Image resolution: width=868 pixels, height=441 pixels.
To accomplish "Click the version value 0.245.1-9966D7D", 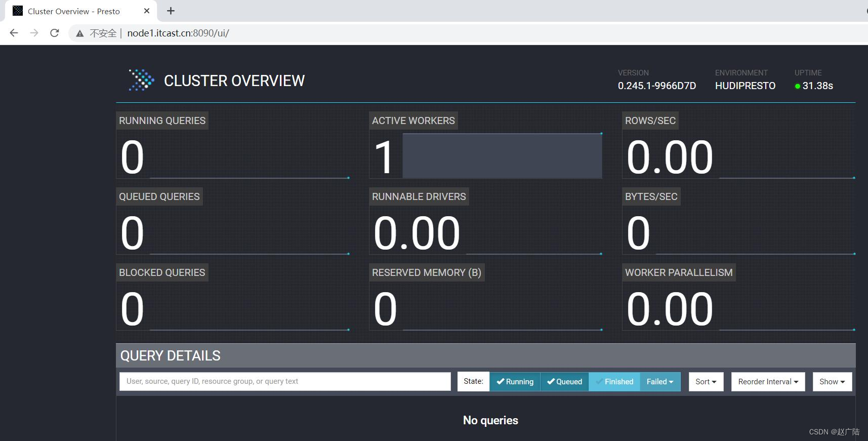I will [x=657, y=86].
